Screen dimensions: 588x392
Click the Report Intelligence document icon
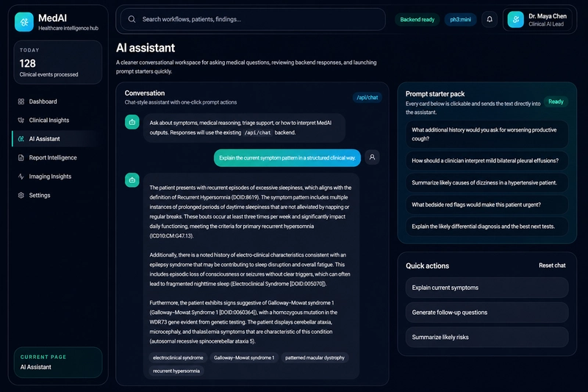coord(21,157)
